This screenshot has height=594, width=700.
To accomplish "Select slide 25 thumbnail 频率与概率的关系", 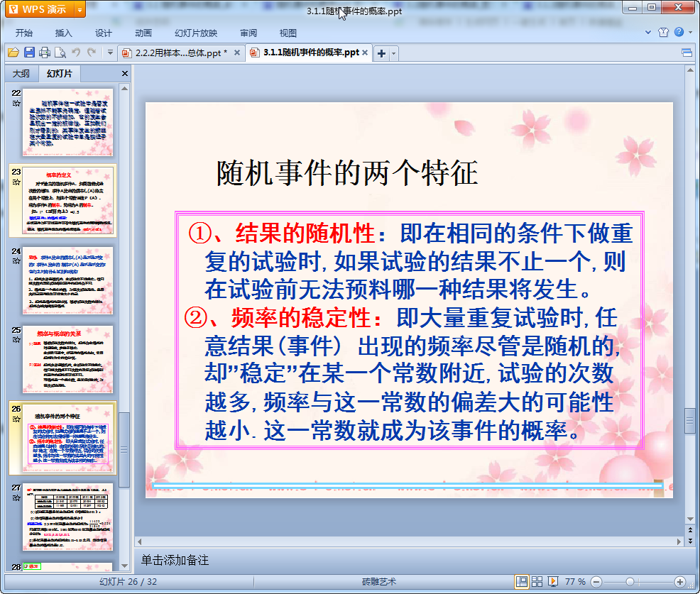I will point(68,359).
